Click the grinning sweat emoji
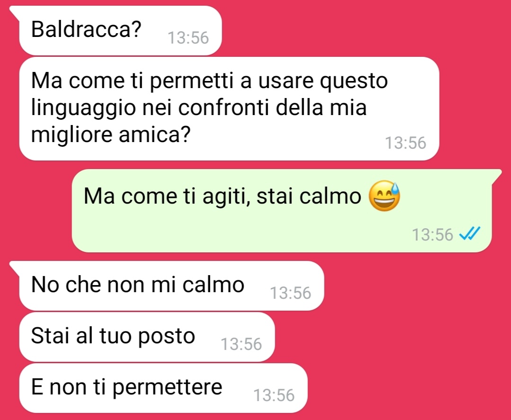The width and height of the screenshot is (511, 420). (384, 196)
